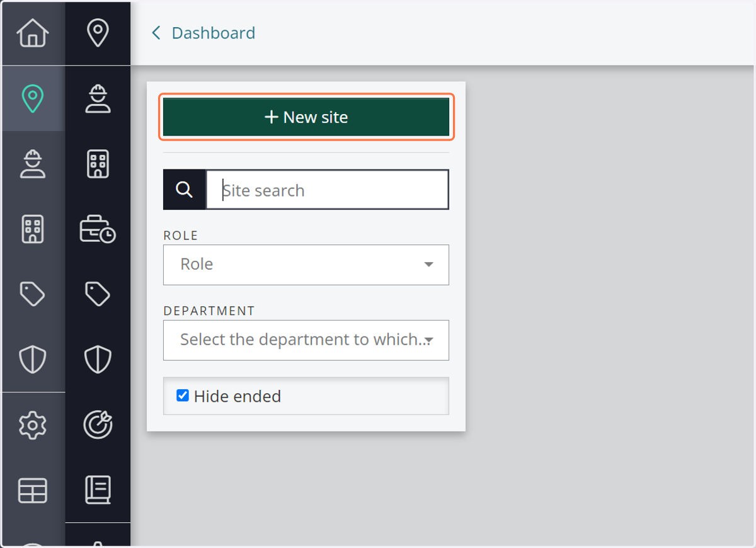
Task: Open the worker helmet icon in the left sidebar
Action: click(x=33, y=164)
